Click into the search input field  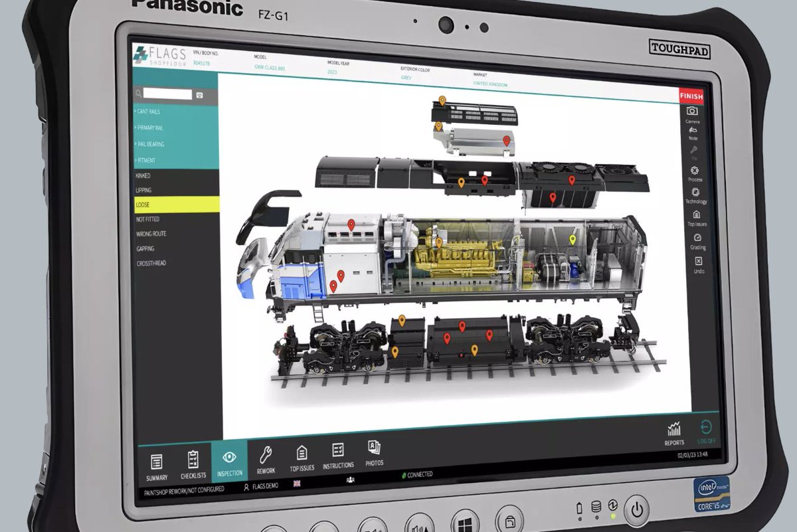pos(168,94)
